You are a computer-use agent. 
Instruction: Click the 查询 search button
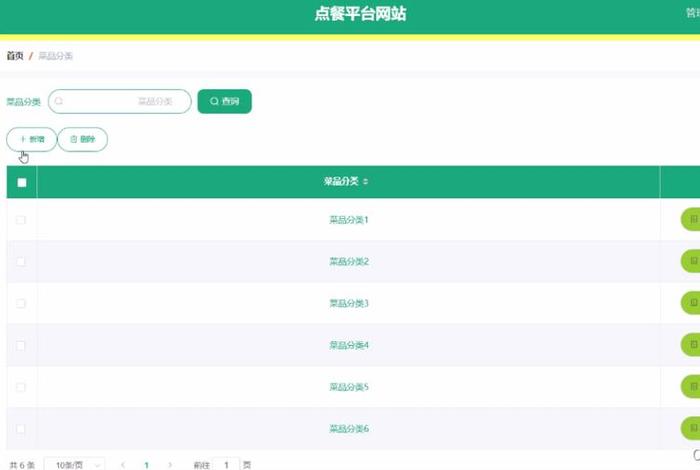225,101
